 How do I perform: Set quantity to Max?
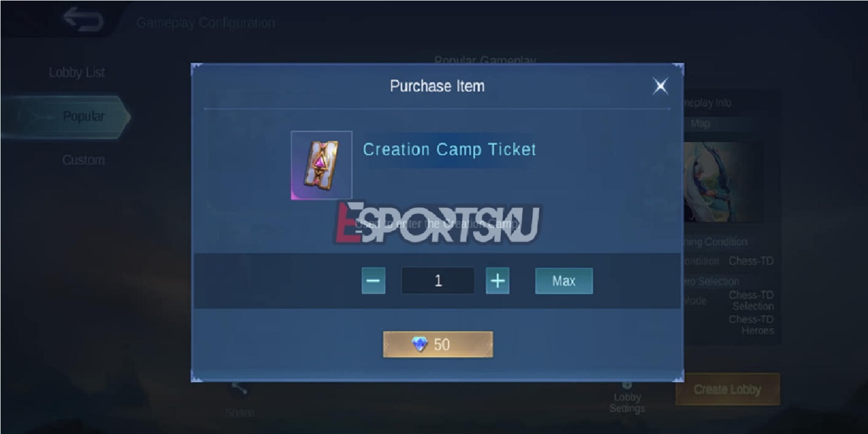coord(564,280)
